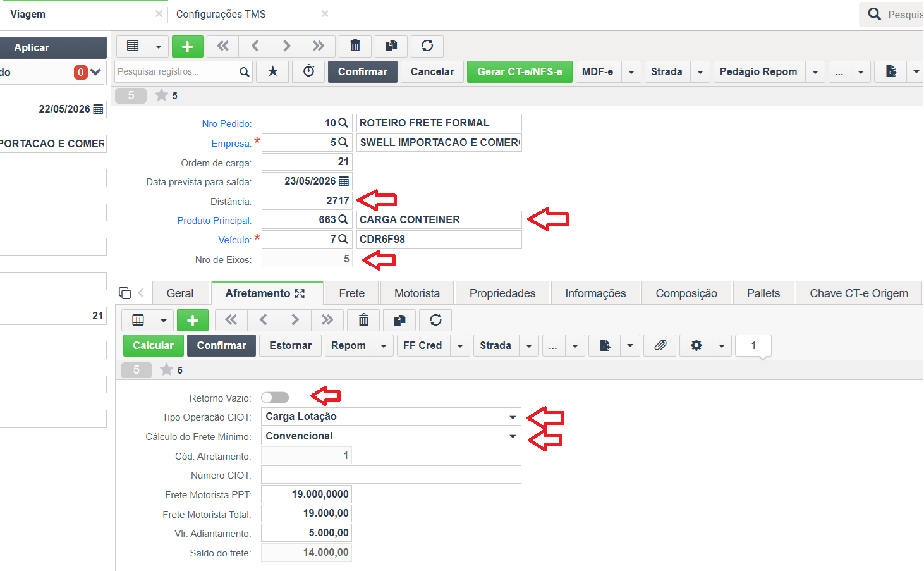Switch to the Motorista tab
Viewport: 924px width, 571px height.
click(x=417, y=293)
